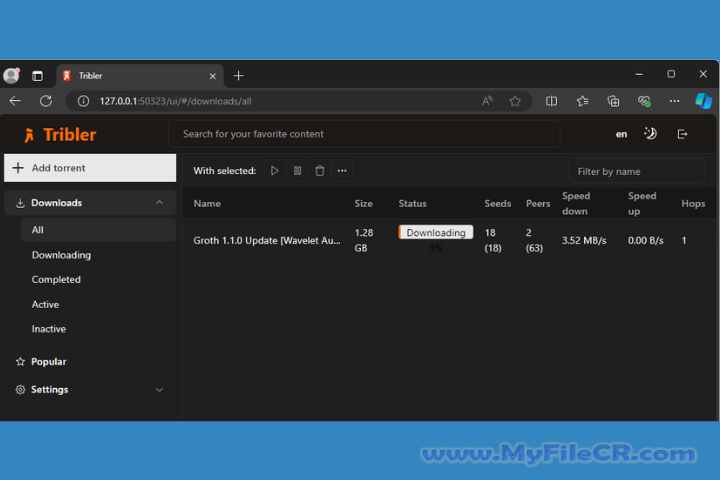Sort by Name column header
This screenshot has width=720, height=480.
(207, 203)
